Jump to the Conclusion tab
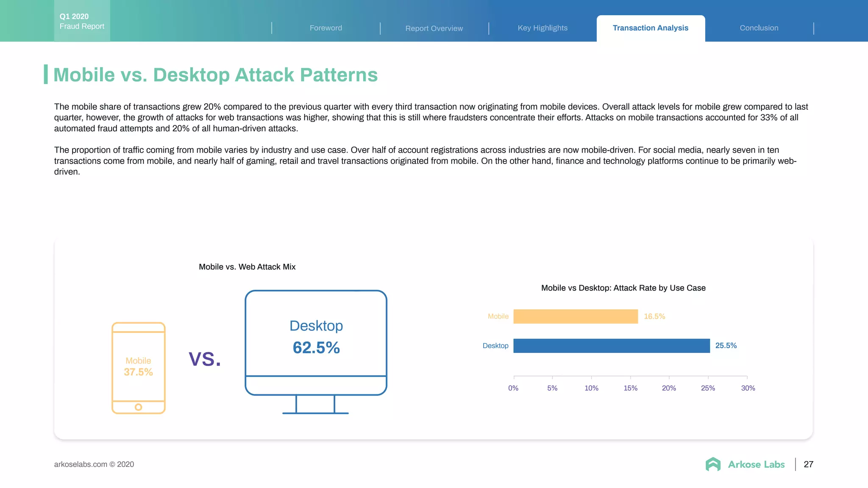 tap(759, 28)
